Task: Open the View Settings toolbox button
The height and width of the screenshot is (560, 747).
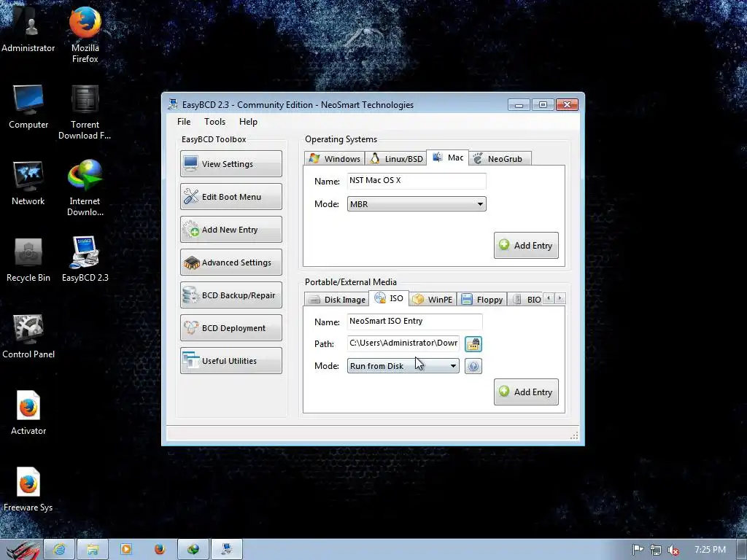Action: (231, 164)
